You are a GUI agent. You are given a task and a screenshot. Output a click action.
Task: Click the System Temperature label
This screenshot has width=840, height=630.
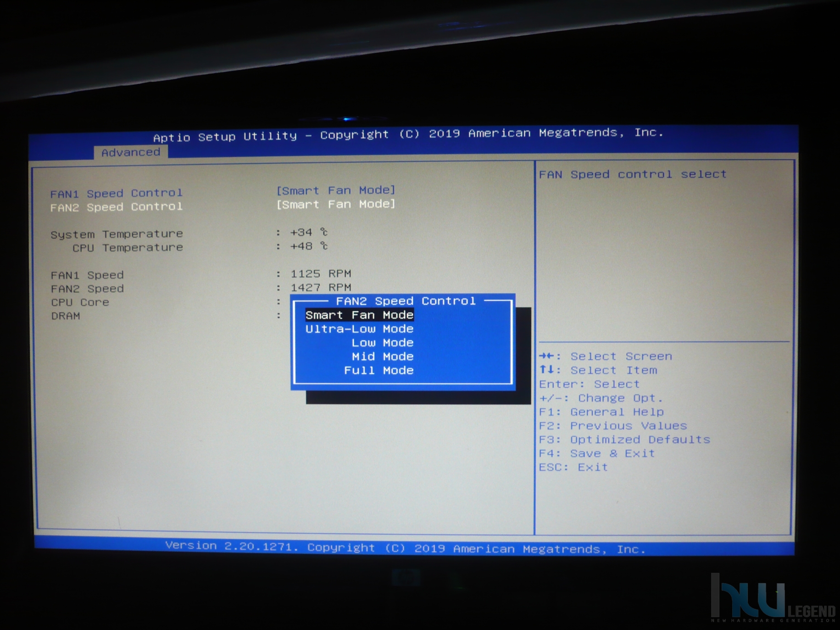117,234
